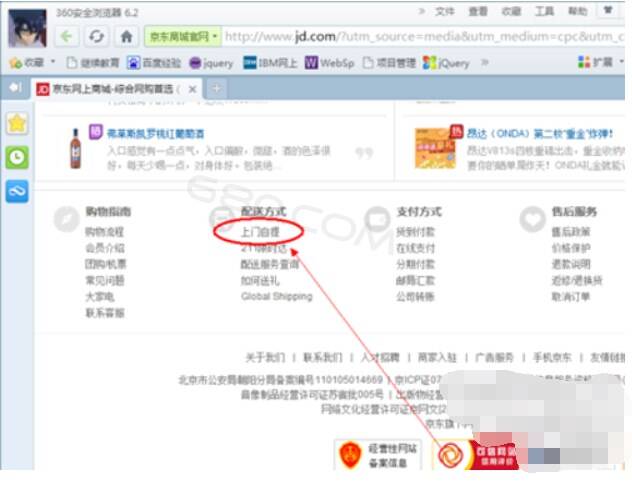The width and height of the screenshot is (632, 482).
Task: Click the ONDA promotion thumbnail image
Action: 436,148
